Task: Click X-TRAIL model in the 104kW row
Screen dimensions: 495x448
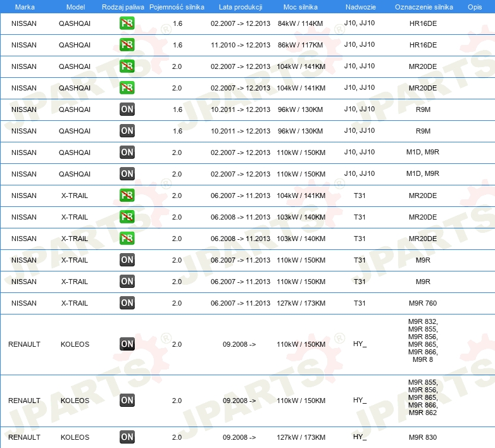Action: [x=75, y=196]
